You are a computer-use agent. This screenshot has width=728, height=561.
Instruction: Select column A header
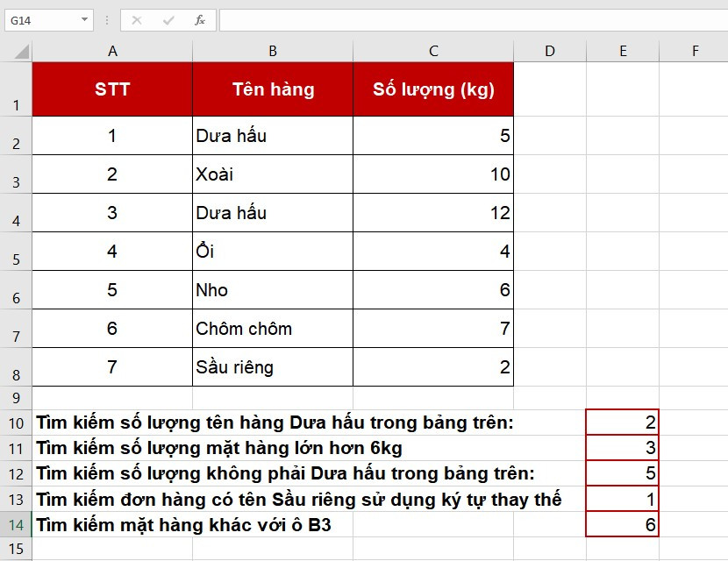(112, 51)
